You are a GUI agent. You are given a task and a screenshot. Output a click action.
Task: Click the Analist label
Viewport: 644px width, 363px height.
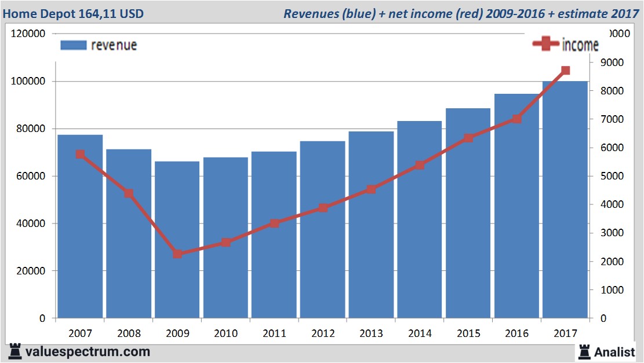(614, 352)
